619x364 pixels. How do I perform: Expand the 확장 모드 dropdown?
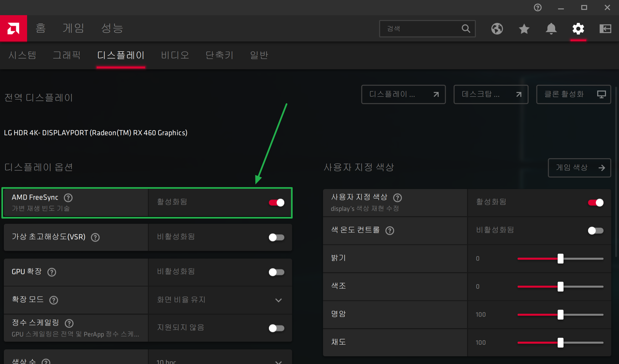(x=278, y=300)
